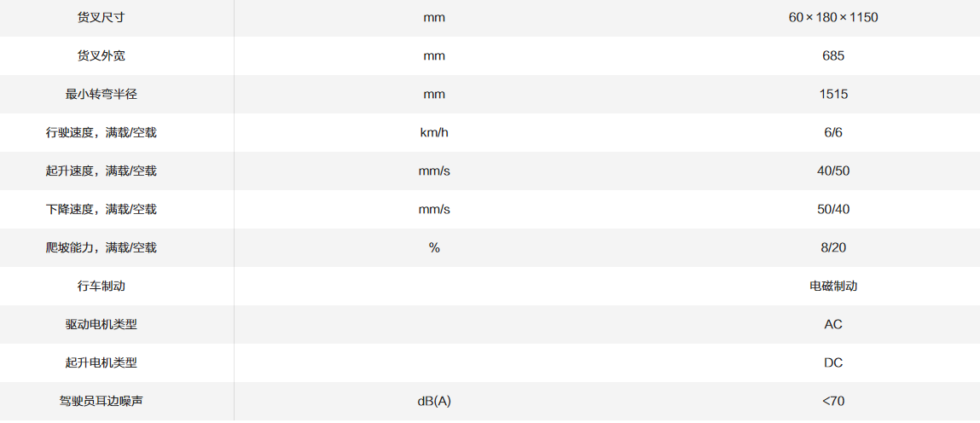Viewport: 980px width, 423px height.
Task: Select the 50/40 lowering speed value
Action: pyautogui.click(x=832, y=209)
